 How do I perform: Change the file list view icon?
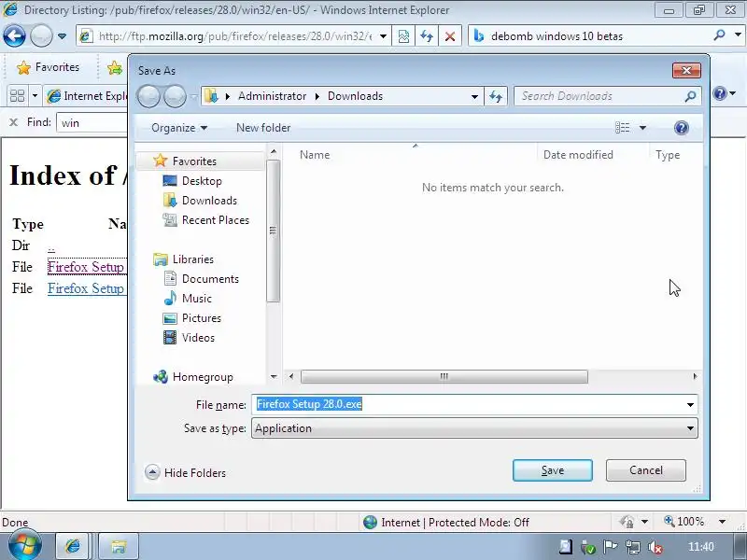point(622,128)
